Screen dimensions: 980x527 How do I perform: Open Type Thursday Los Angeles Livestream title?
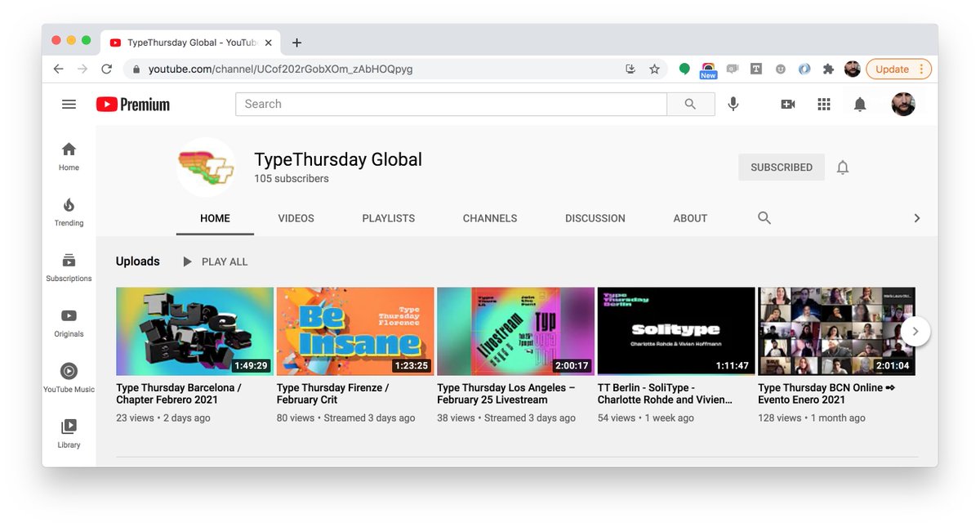(506, 394)
